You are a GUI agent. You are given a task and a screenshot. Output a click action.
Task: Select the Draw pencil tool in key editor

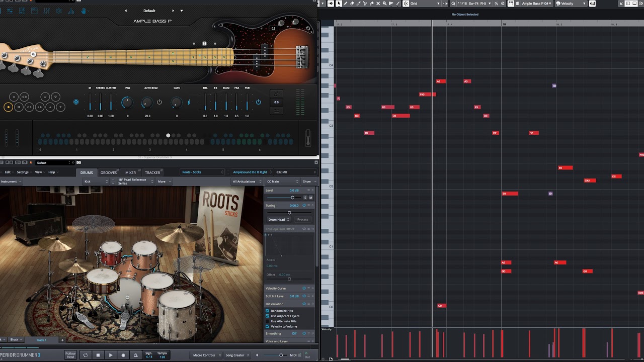point(345,4)
